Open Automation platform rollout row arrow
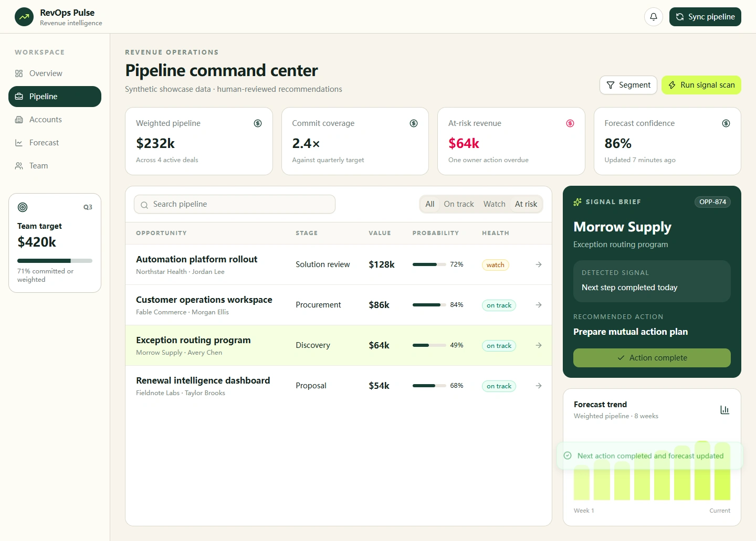Screen dimensions: 756x541 [x=539, y=264]
